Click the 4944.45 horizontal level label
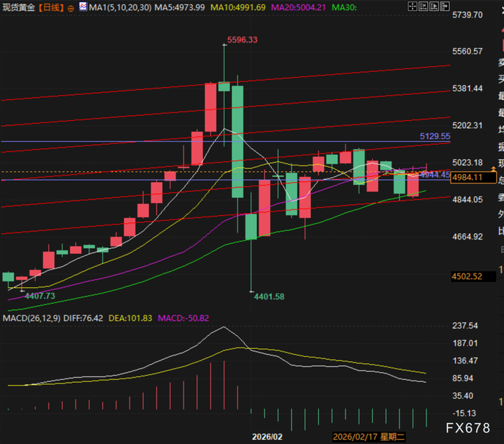 pos(435,175)
